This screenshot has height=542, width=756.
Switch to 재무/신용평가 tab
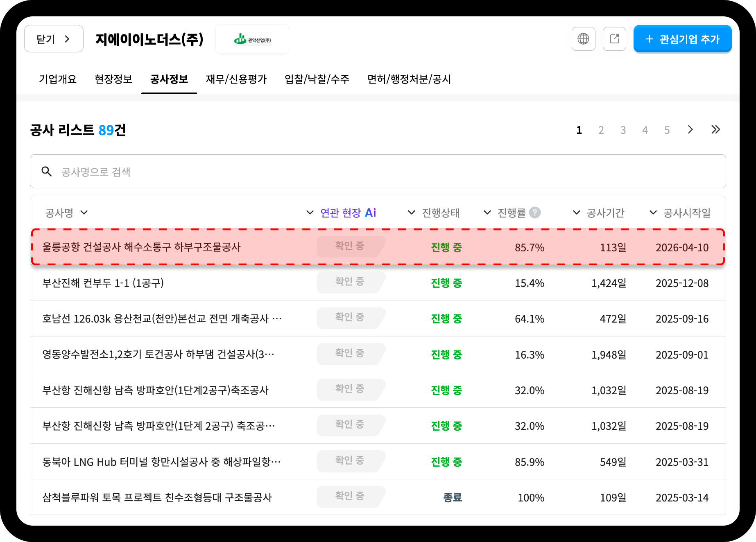pos(236,79)
